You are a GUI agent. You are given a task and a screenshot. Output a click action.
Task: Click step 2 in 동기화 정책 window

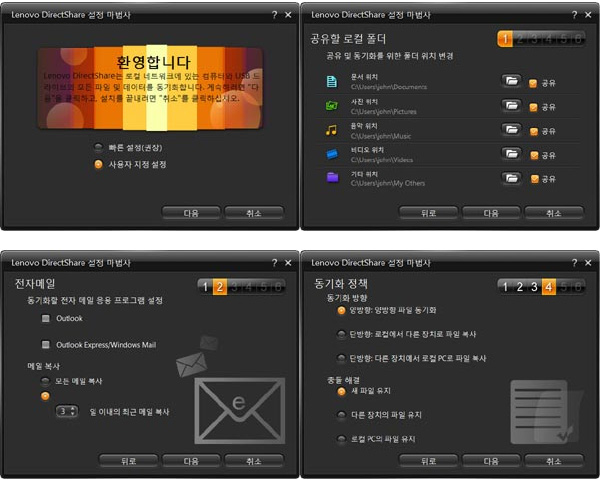click(520, 287)
